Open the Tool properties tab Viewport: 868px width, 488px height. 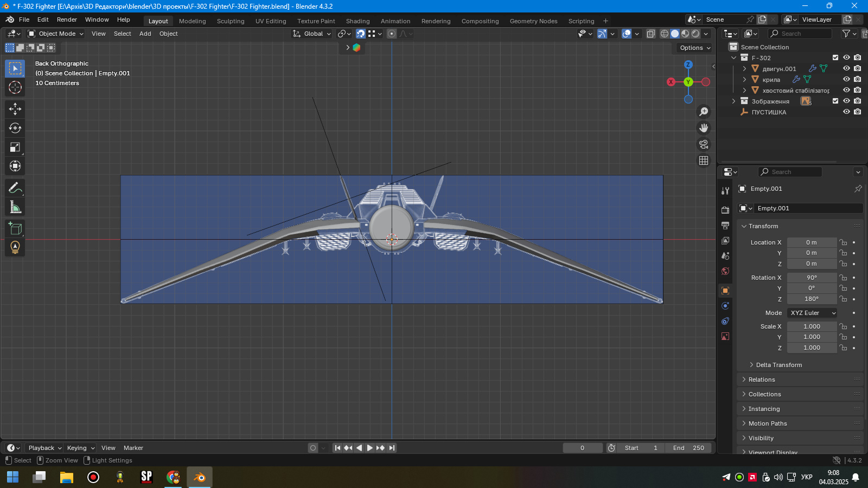click(725, 191)
